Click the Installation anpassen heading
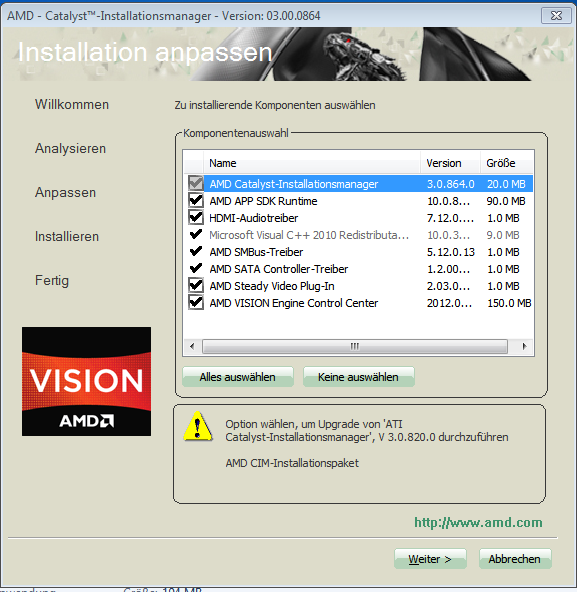This screenshot has width=577, height=592. (x=145, y=52)
